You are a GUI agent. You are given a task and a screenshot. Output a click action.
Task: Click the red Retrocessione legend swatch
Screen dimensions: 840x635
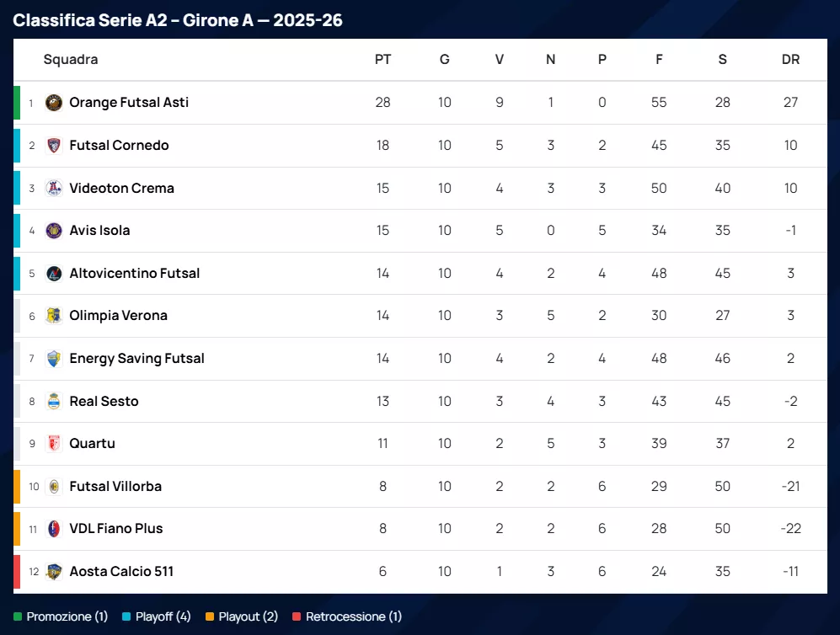click(x=297, y=616)
